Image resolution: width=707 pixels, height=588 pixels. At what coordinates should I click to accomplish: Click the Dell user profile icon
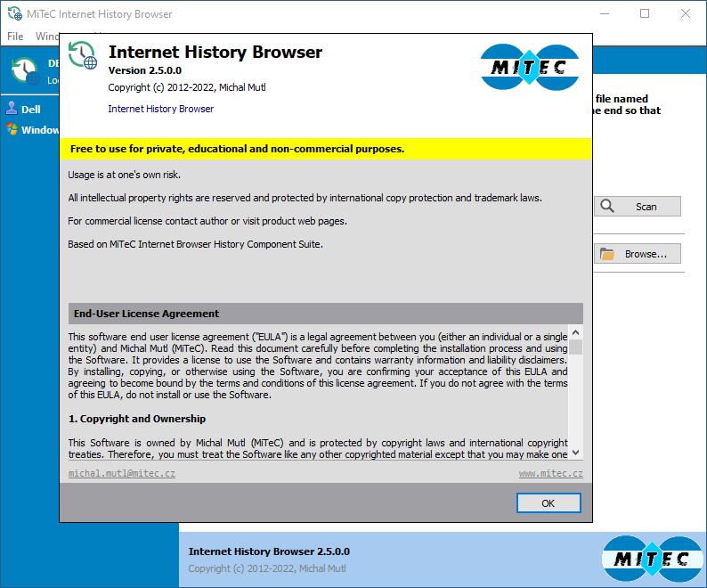12,109
